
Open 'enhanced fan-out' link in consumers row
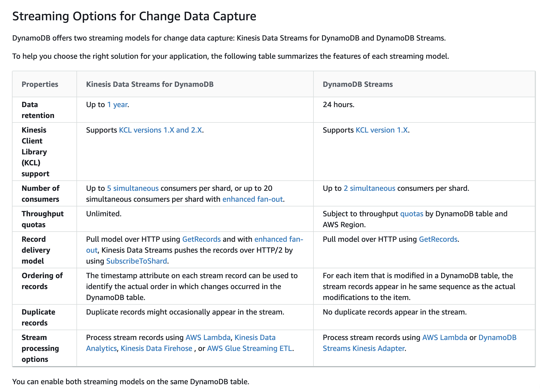252,199
